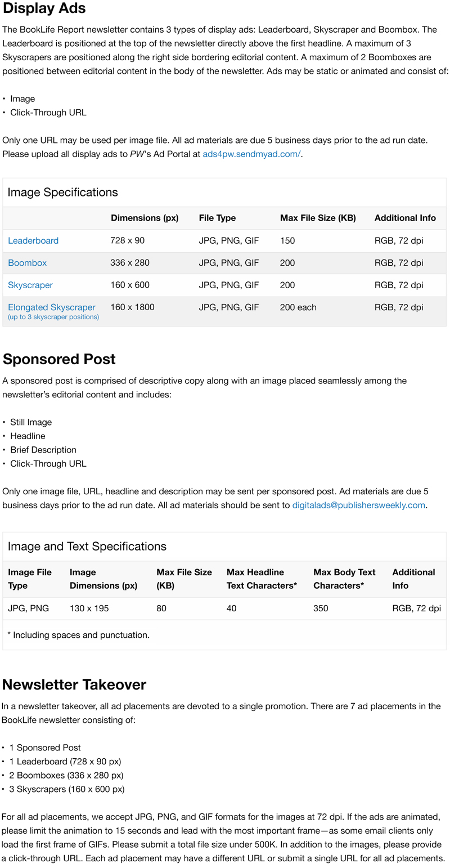Viewport: 450px width, 868px height.
Task: Select the Skyscraper link in 160 x 600 row
Action: click(30, 285)
